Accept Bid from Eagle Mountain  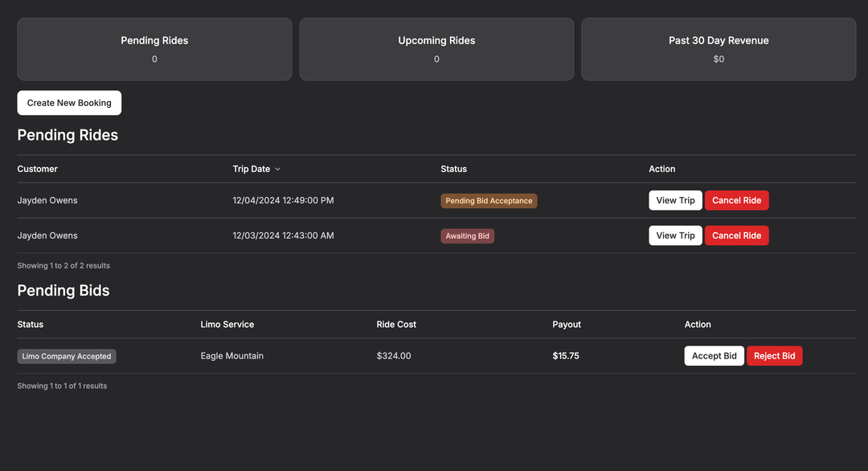tap(714, 356)
